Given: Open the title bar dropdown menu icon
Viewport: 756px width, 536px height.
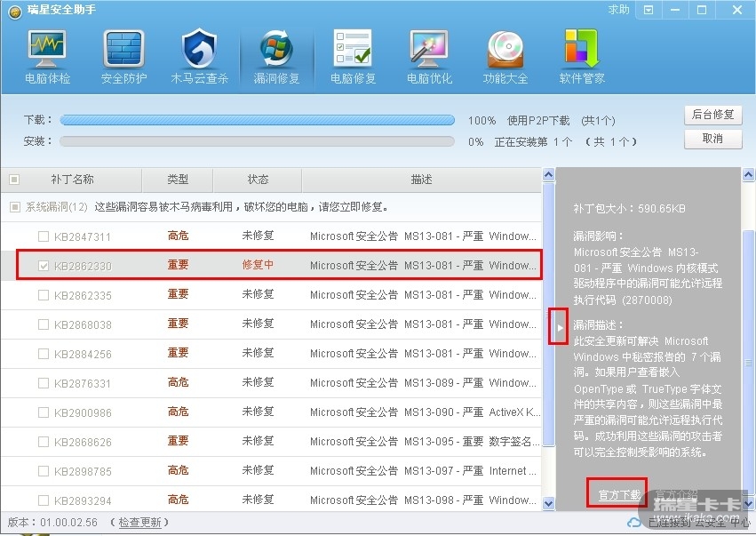Looking at the screenshot, I should [x=649, y=10].
